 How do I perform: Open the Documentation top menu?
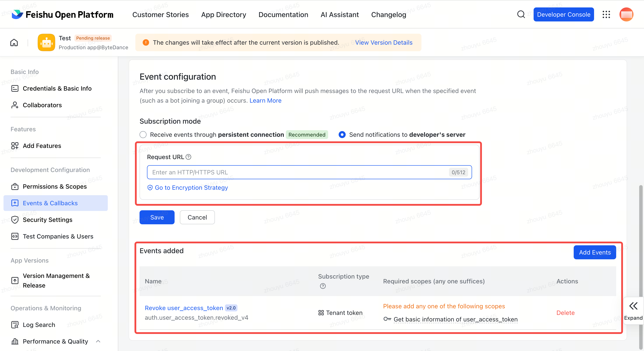tap(283, 14)
